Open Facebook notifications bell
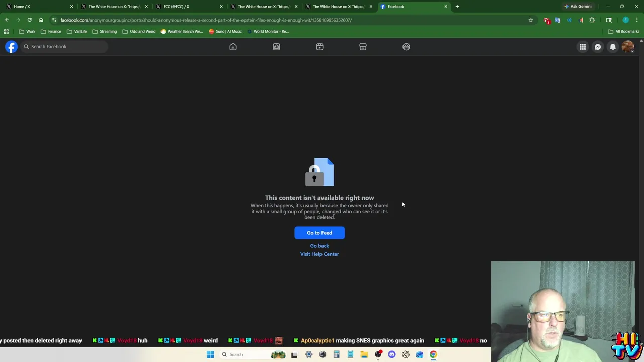This screenshot has width=644, height=362. point(613,47)
